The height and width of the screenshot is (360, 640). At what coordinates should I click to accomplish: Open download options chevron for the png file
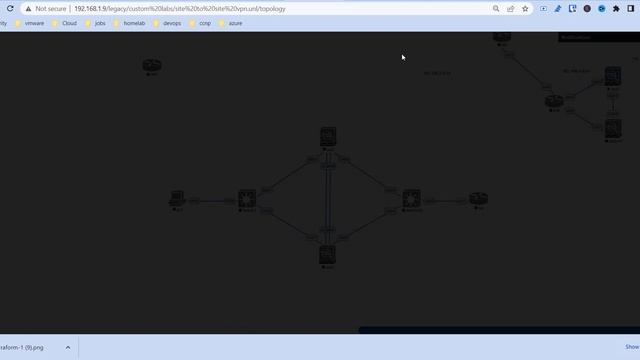(x=68, y=347)
